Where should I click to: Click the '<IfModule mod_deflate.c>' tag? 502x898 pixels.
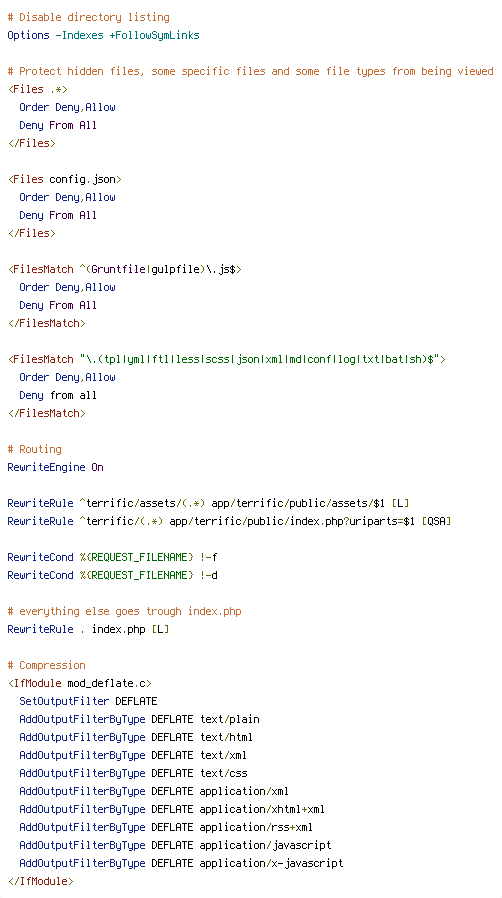click(80, 683)
